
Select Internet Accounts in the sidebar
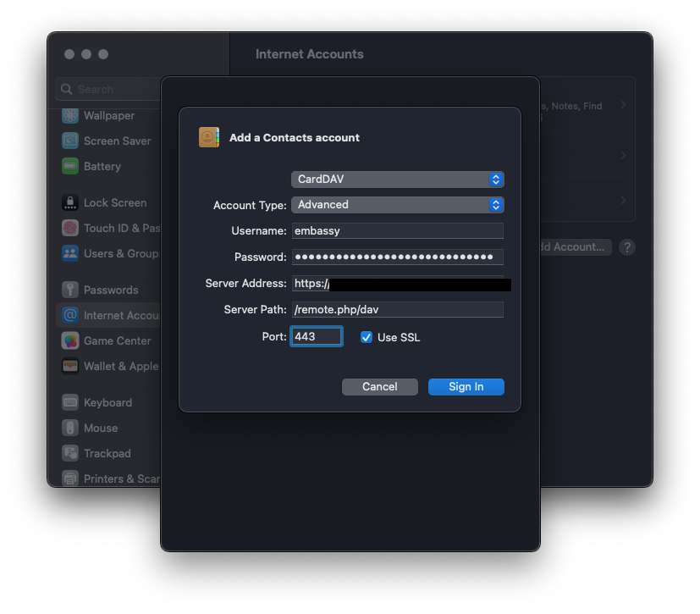click(x=108, y=315)
